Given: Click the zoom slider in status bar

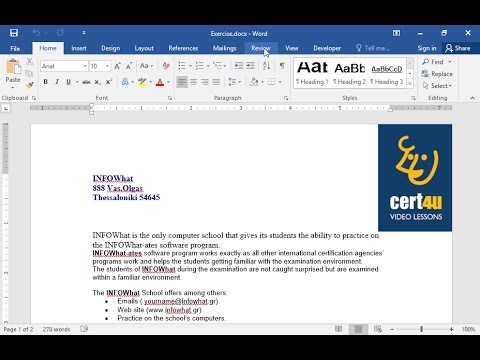Looking at the screenshot, I should coord(422,329).
